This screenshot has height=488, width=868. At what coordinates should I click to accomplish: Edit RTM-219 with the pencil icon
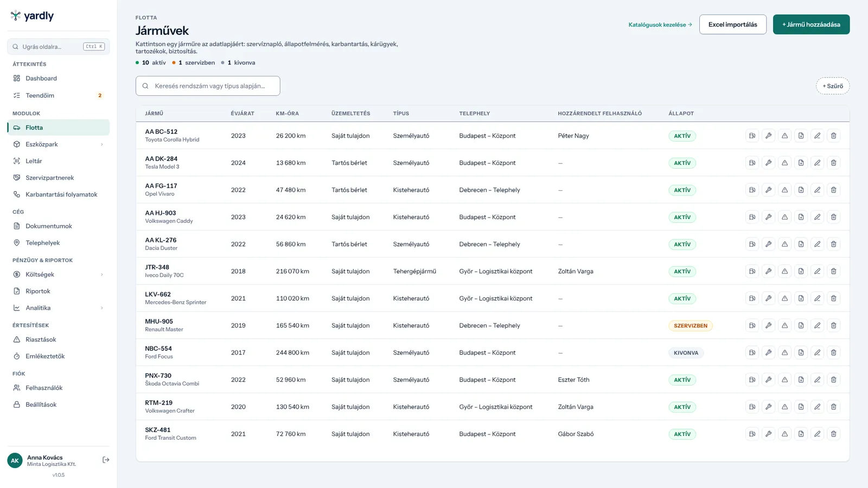coord(817,407)
